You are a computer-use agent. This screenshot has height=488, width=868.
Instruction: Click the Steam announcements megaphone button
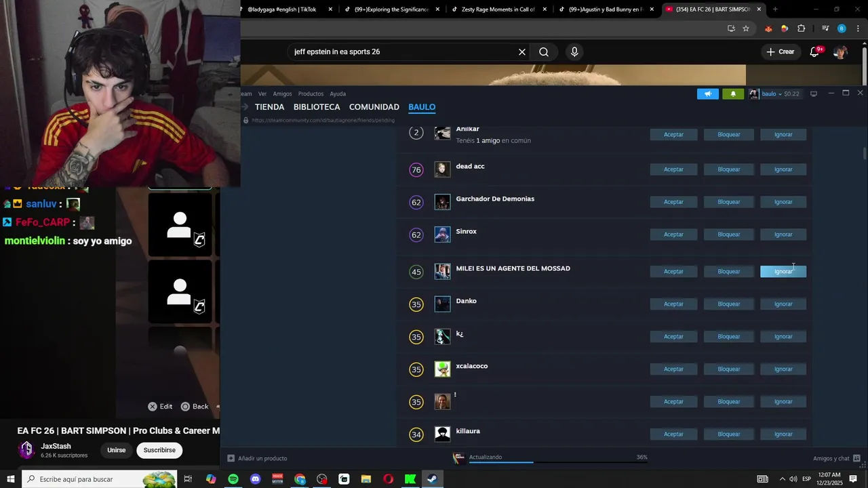click(707, 94)
